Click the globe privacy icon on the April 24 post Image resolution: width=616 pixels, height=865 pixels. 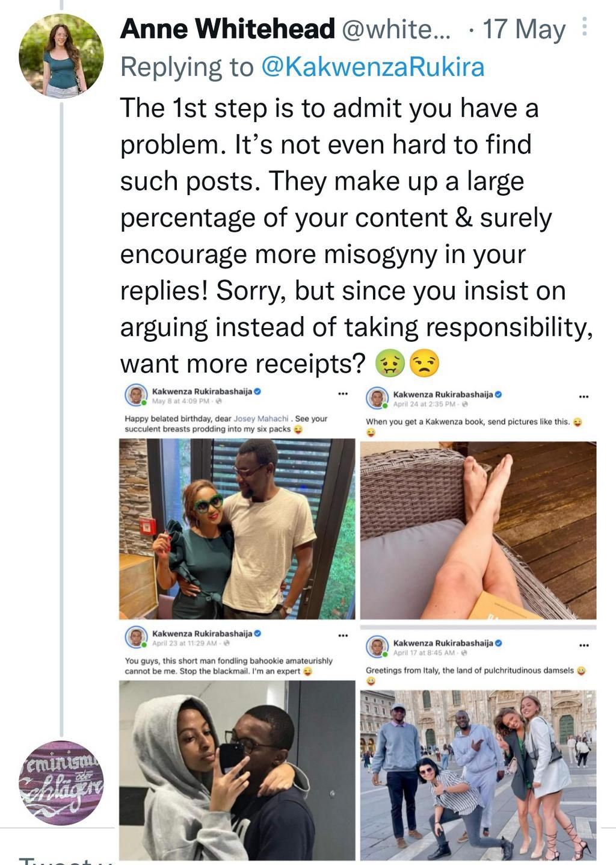pyautogui.click(x=466, y=403)
